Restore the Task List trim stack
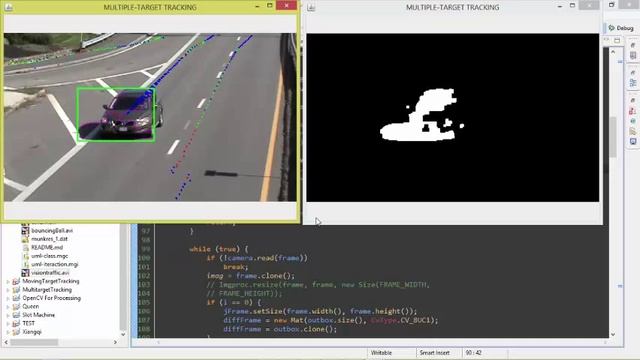Screen dimensions: 640x360 pos(633,45)
